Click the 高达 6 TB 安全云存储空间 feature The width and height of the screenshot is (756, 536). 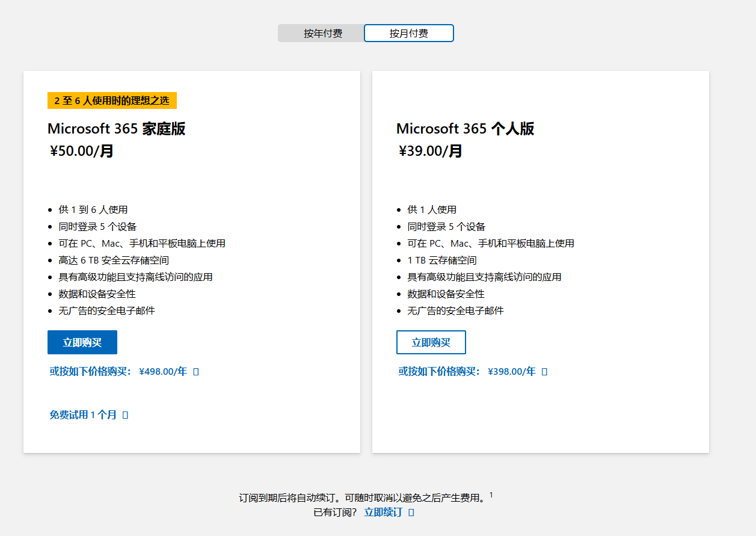click(x=114, y=260)
